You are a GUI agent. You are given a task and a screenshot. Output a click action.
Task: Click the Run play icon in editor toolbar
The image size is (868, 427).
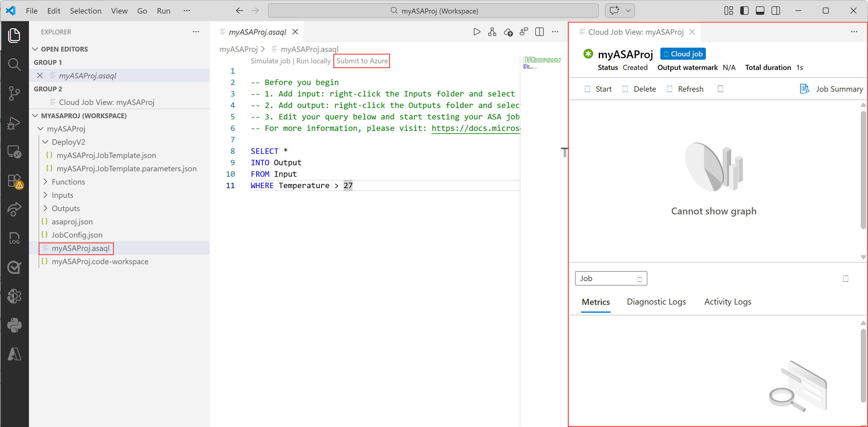pyautogui.click(x=476, y=32)
